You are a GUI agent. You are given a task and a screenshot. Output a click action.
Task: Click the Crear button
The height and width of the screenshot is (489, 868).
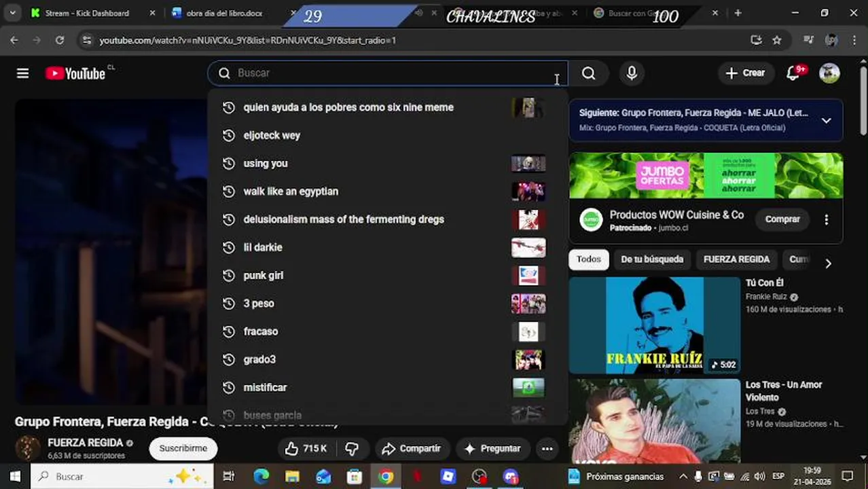point(745,73)
